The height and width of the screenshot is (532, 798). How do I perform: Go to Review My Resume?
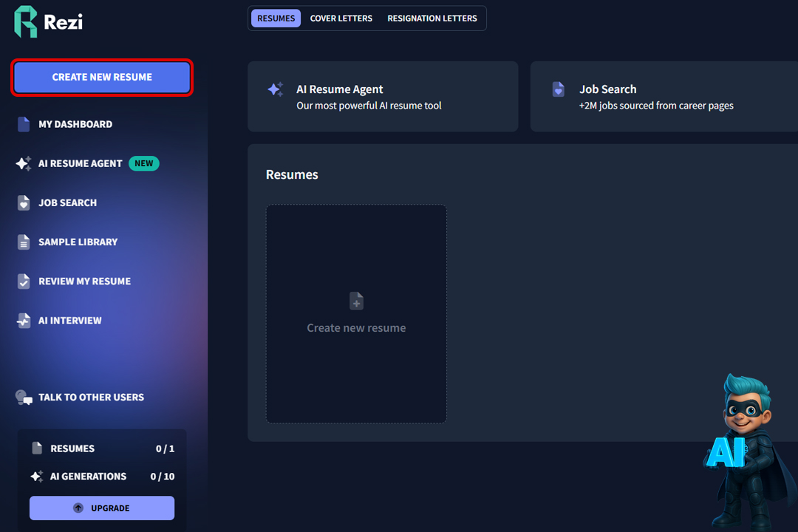point(84,281)
